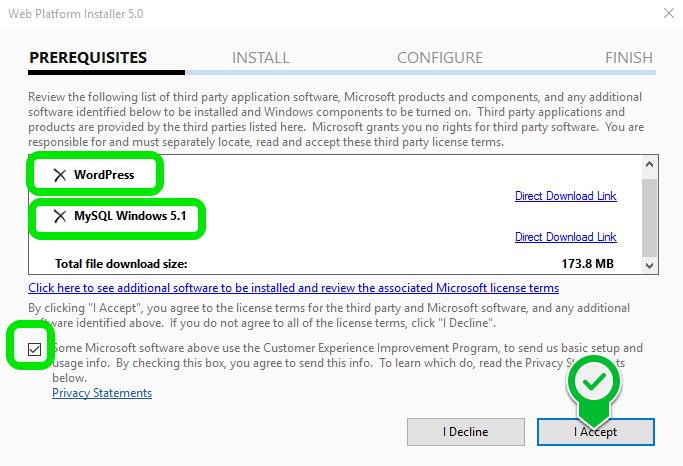Select the PREREQUISITES step tab
Viewport: 683px width, 466px height.
[x=88, y=57]
